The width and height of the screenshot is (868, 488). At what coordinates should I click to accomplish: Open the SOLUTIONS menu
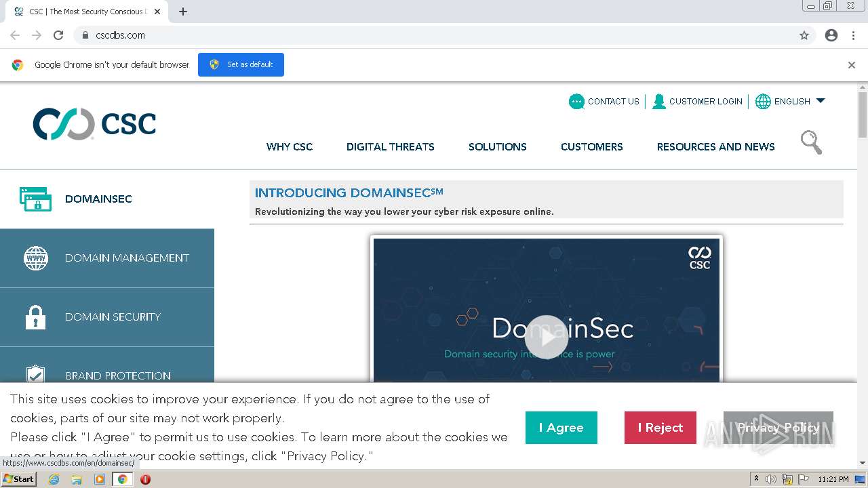pos(498,146)
